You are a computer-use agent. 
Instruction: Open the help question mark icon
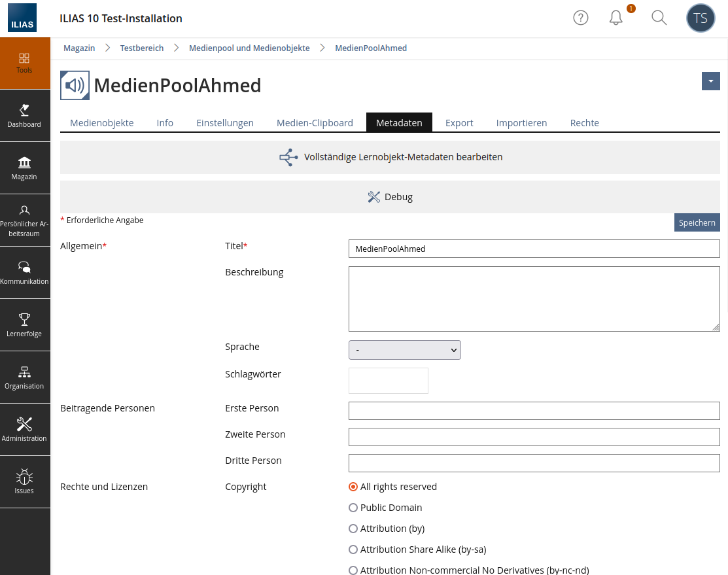click(x=580, y=18)
